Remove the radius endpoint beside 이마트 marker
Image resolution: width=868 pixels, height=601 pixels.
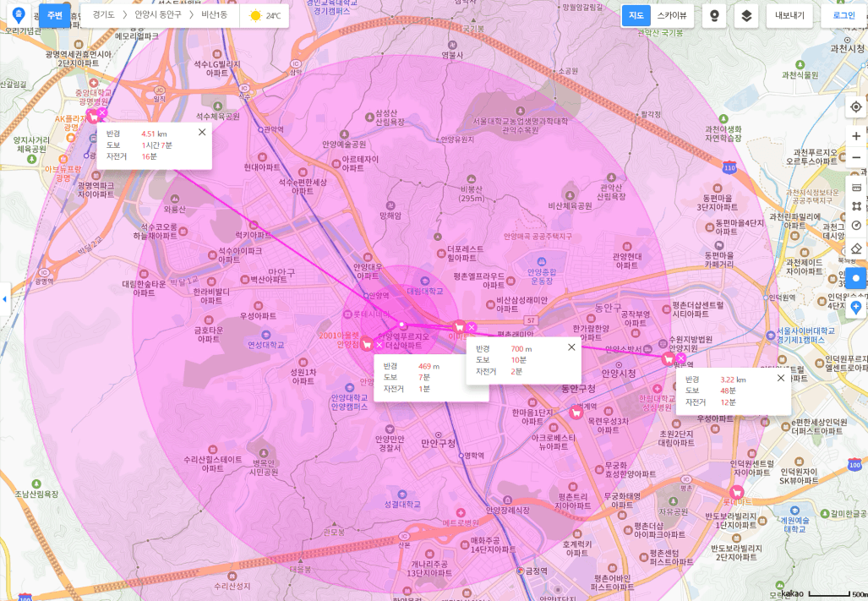[471, 327]
